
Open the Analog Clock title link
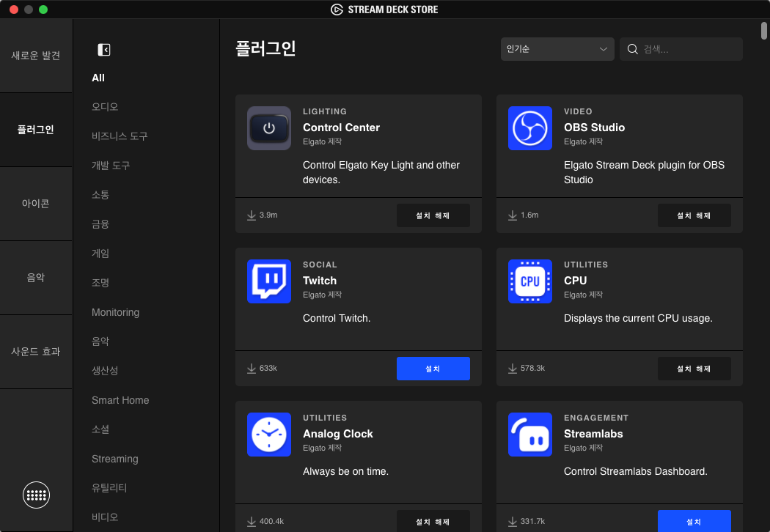click(x=338, y=434)
